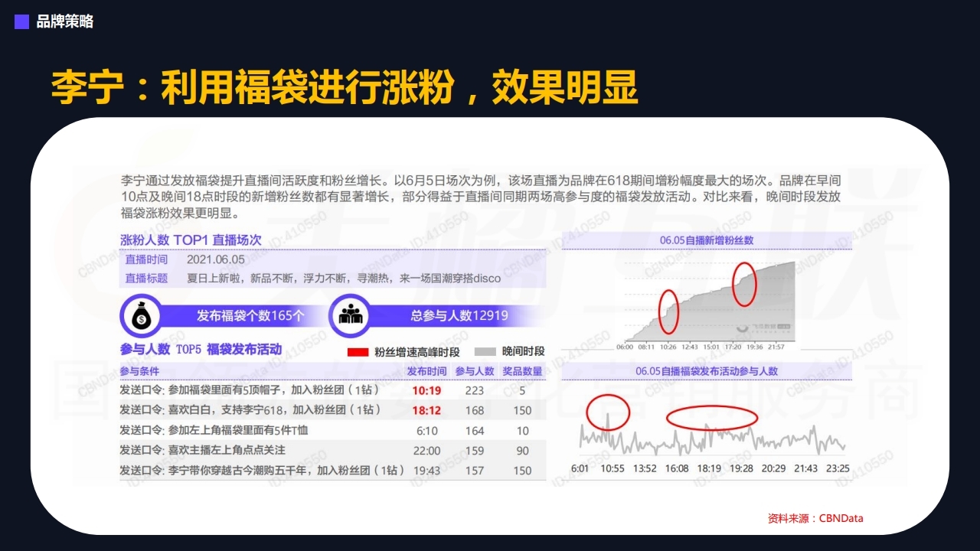The width and height of the screenshot is (980, 551).
Task: Click axis label 18:19 on participants chart
Action: tap(709, 468)
